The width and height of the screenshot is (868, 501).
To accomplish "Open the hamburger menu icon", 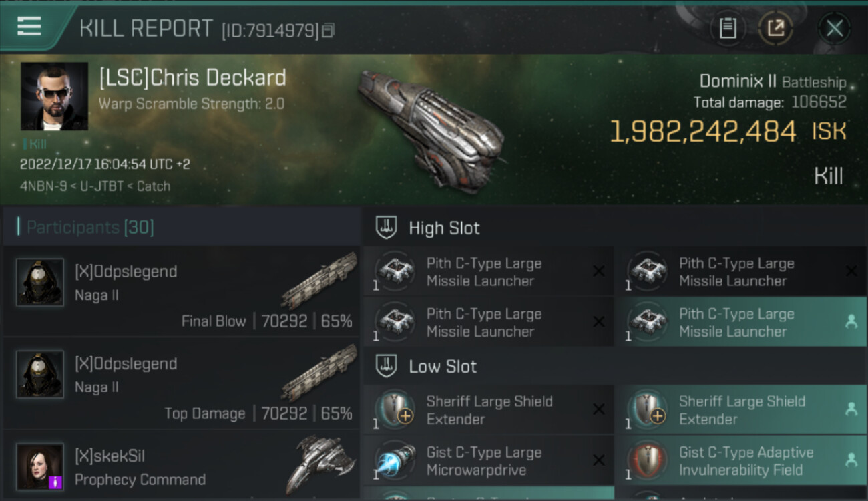I will pos(29,27).
